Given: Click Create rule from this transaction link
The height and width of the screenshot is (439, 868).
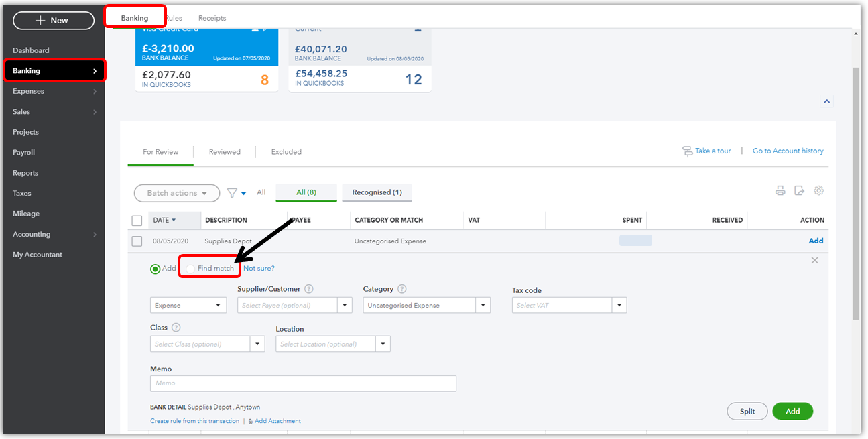Looking at the screenshot, I should pos(194,421).
